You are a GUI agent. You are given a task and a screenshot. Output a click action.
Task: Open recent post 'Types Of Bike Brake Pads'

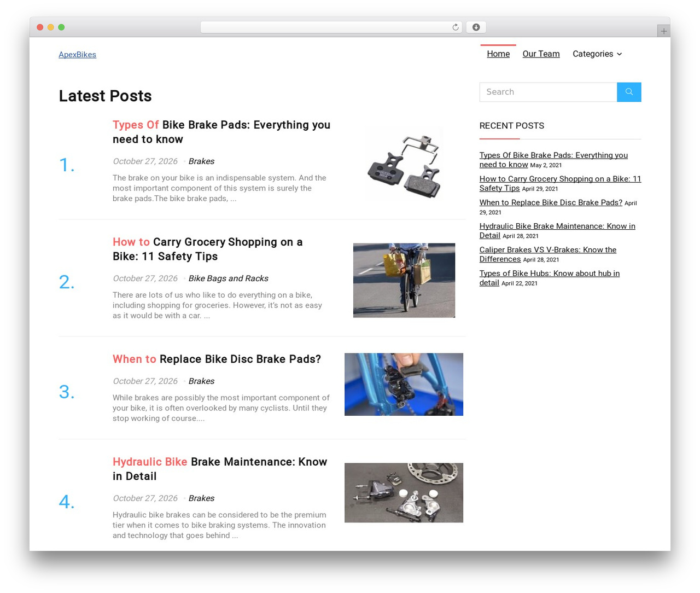pos(553,160)
